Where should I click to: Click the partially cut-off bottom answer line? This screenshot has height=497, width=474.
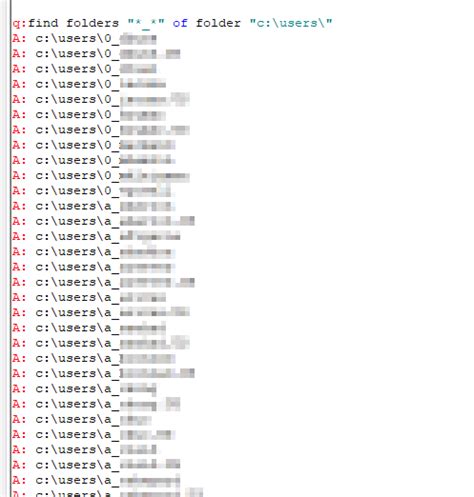point(107,494)
